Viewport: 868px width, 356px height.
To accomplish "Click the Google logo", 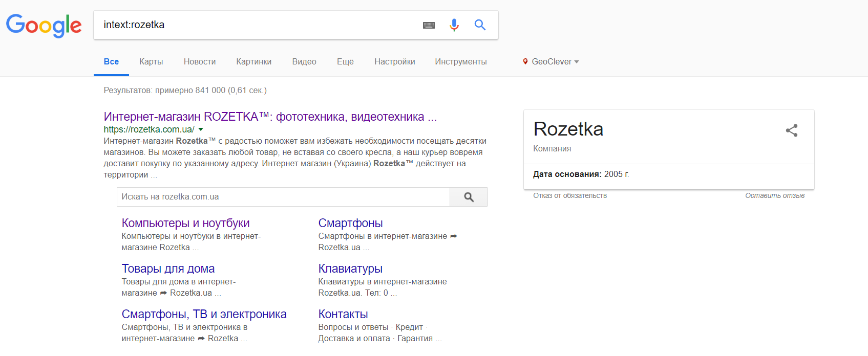I will pyautogui.click(x=44, y=25).
